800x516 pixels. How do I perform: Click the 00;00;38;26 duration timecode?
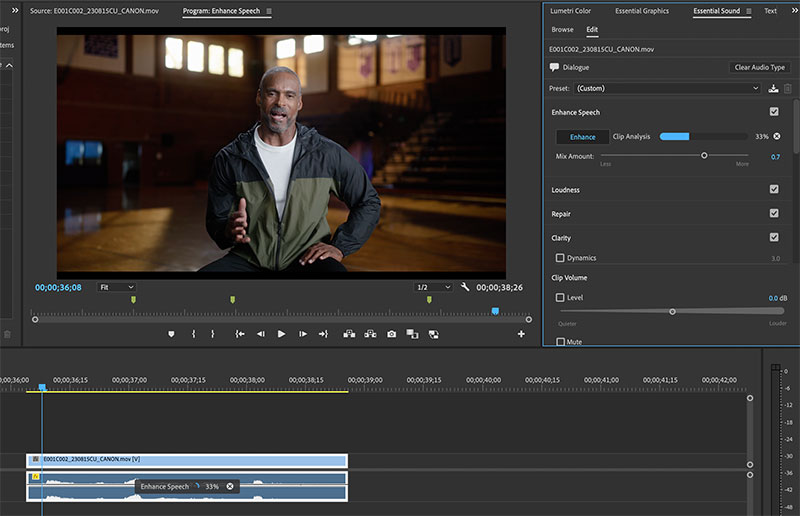pos(499,287)
